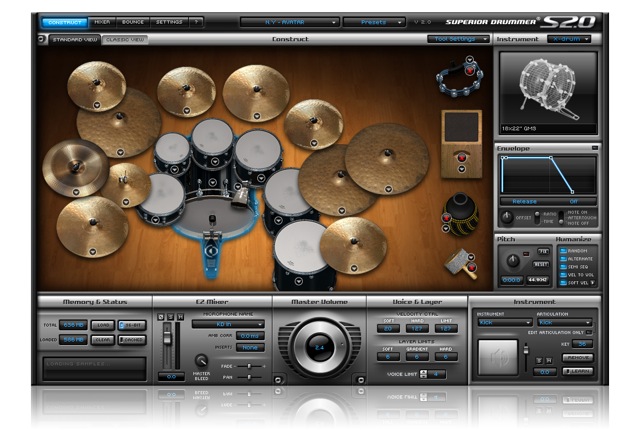Click the Load button
The image size is (640, 430).
103,325
